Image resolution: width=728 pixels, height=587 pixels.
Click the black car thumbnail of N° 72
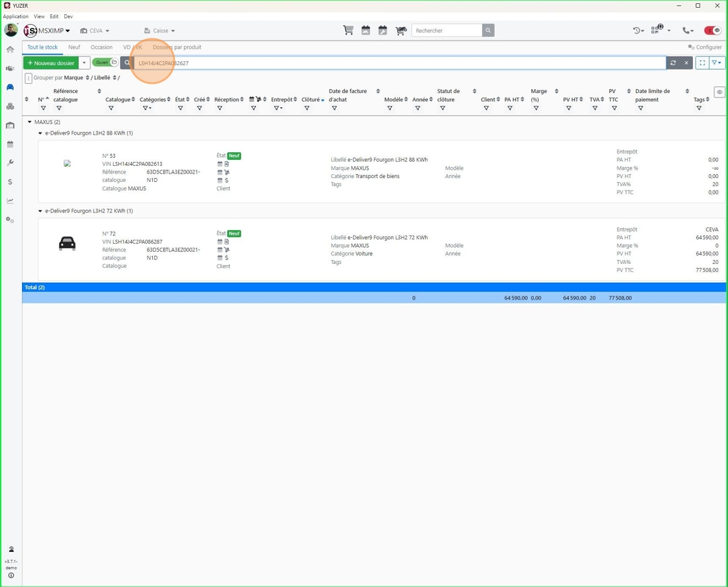(68, 243)
